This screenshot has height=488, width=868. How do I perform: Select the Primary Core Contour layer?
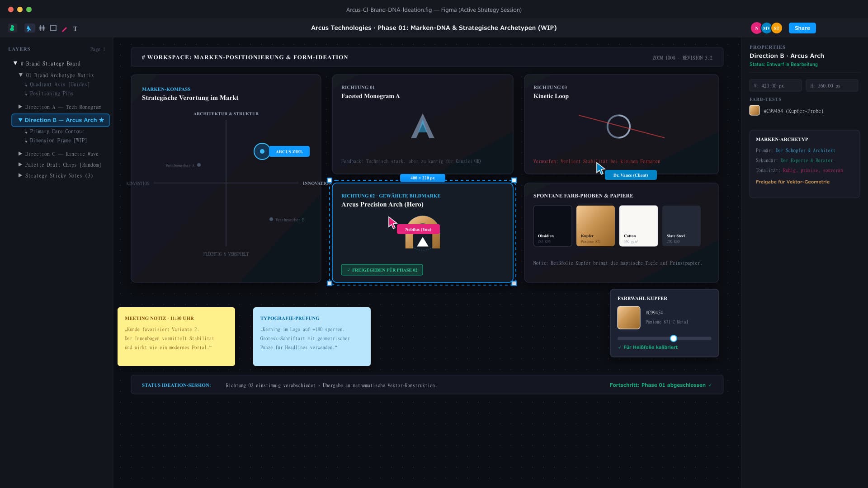pyautogui.click(x=54, y=131)
